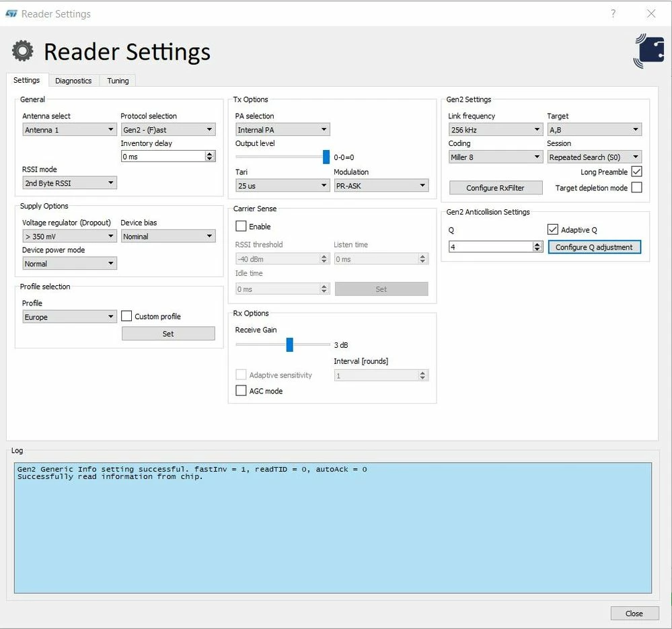Enable Target depletion mode checkbox
This screenshot has width=672, height=629.
[x=637, y=188]
